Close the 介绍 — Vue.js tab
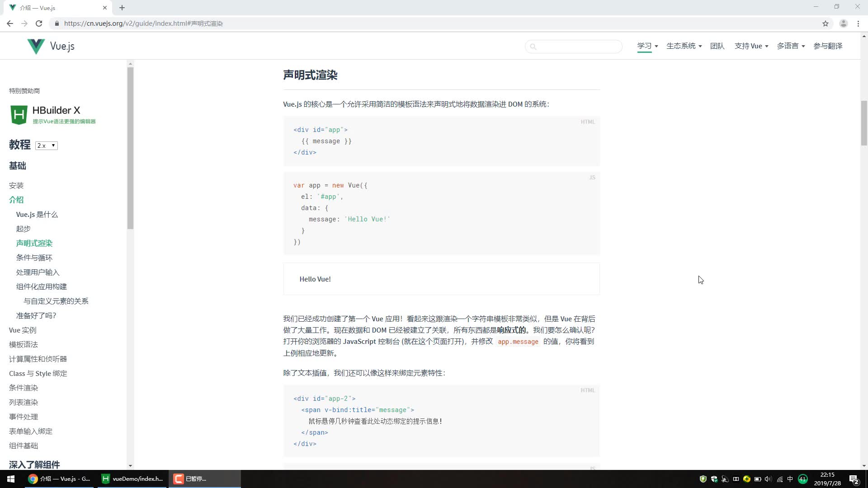This screenshot has width=868, height=488. coord(105,8)
